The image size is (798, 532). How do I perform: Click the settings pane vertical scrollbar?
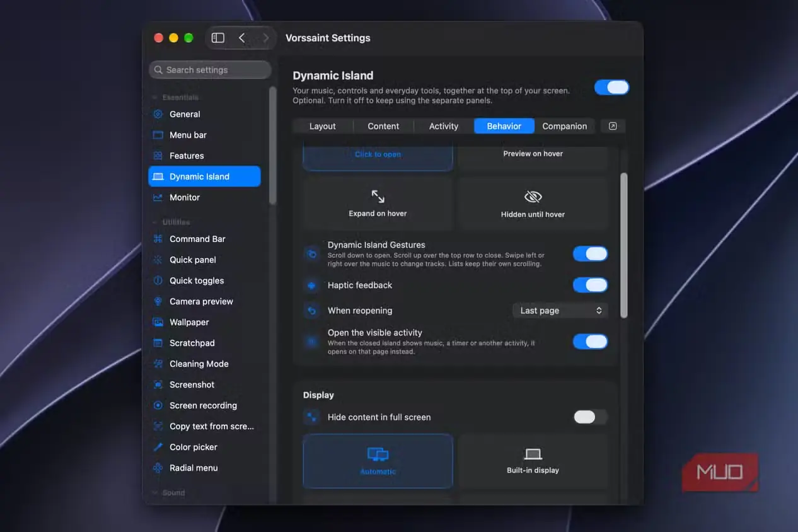pyautogui.click(x=624, y=246)
